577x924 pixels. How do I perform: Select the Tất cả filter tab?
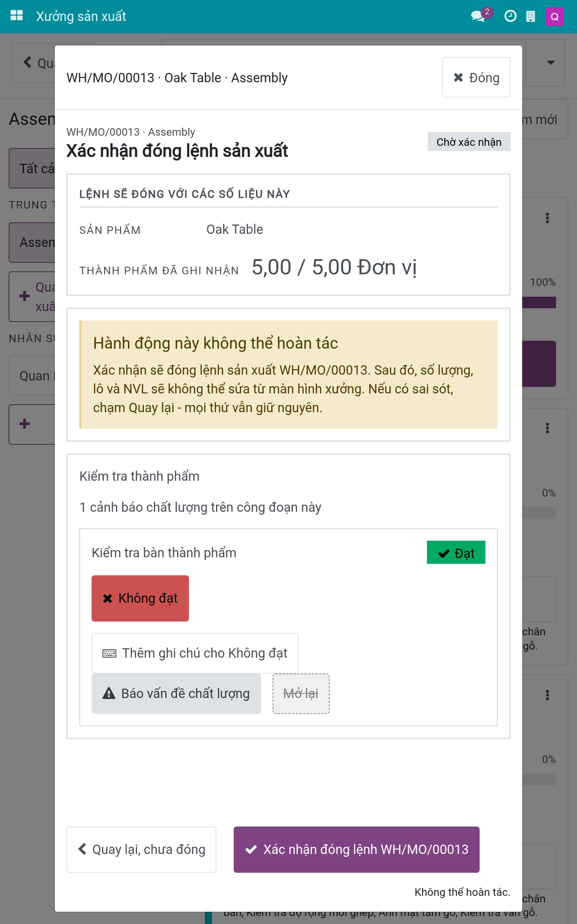click(x=32, y=169)
